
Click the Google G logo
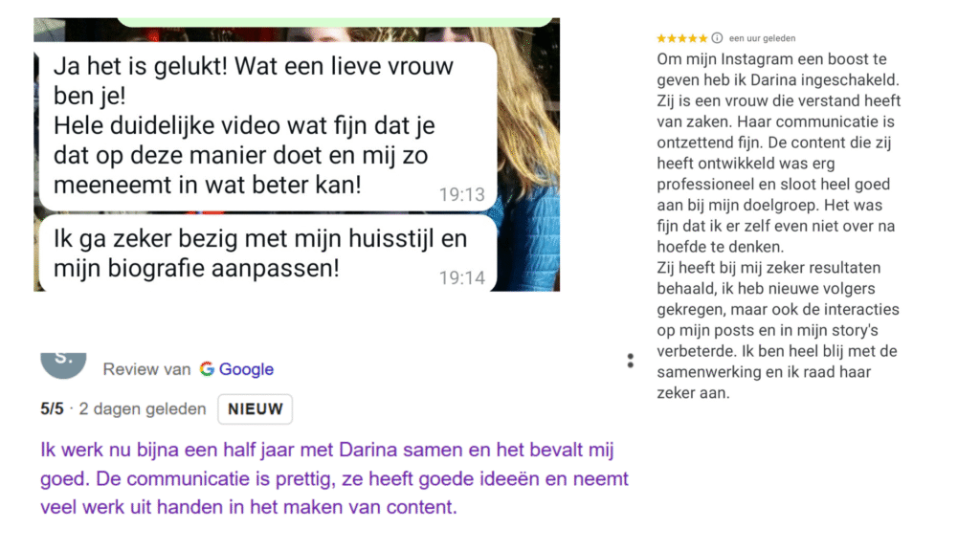pos(207,369)
